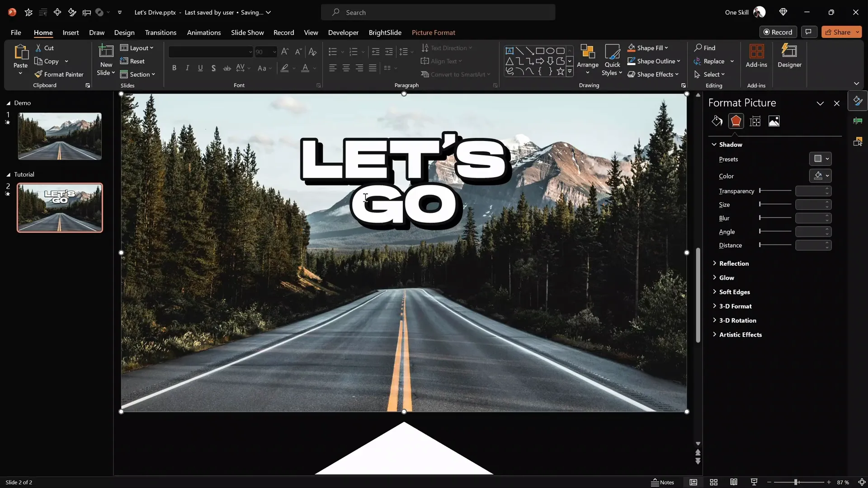Open the Comments pane icon
The height and width of the screenshot is (488, 868).
click(808, 32)
